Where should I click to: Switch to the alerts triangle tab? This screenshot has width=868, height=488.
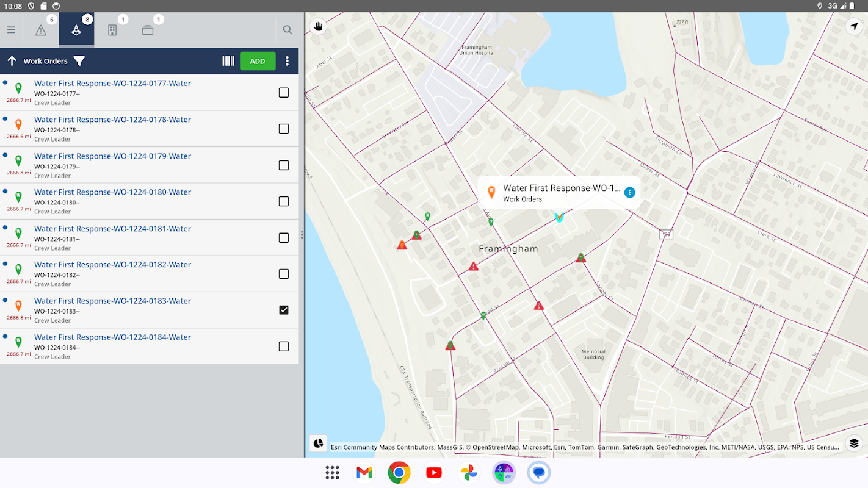41,30
